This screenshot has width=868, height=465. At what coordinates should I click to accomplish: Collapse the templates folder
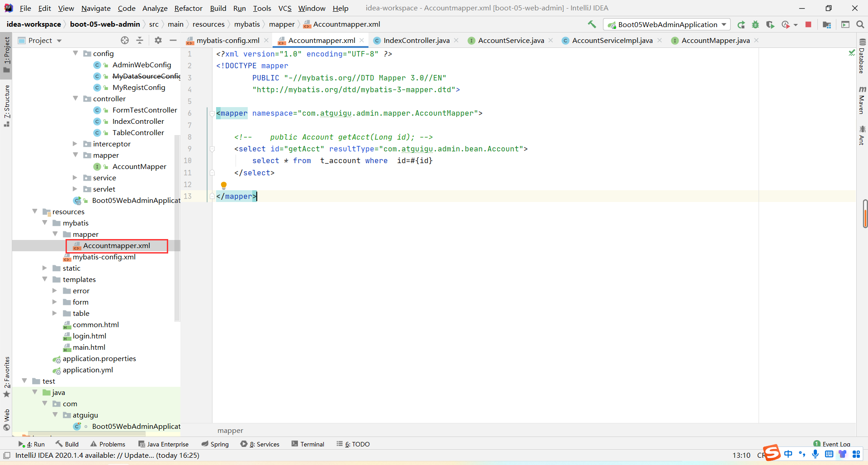pos(45,279)
